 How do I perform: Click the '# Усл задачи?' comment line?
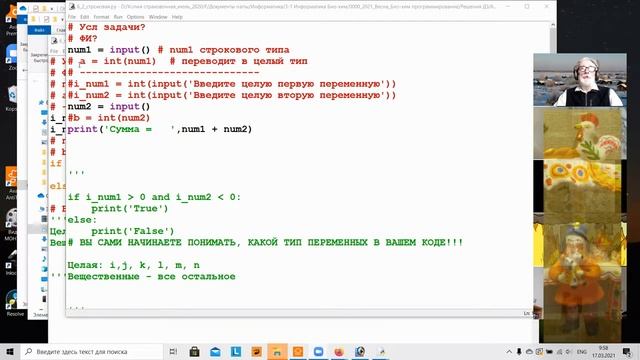(106, 27)
